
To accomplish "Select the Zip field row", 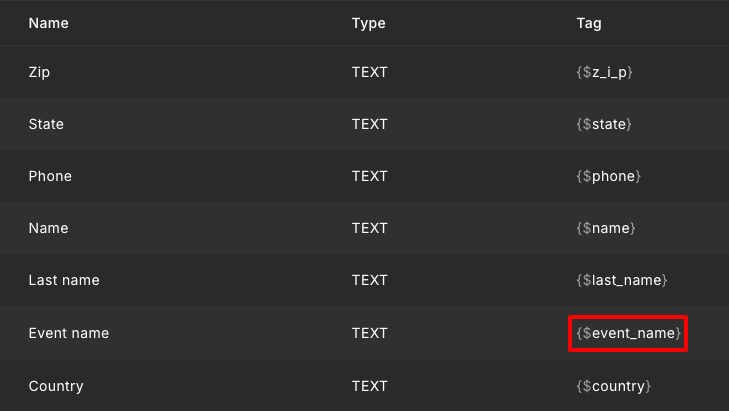I will [x=364, y=72].
